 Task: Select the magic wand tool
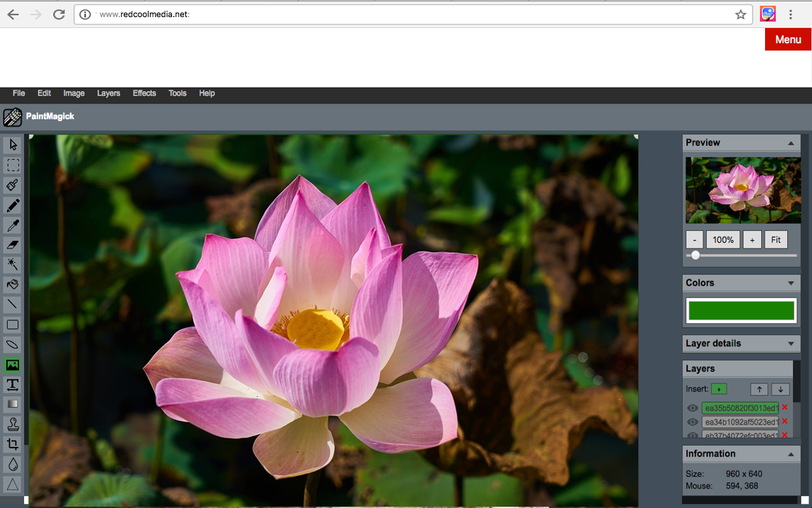pyautogui.click(x=13, y=265)
